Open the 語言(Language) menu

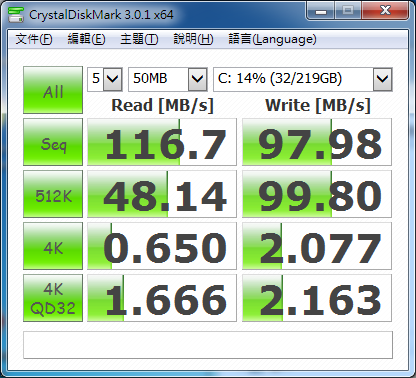click(x=272, y=39)
